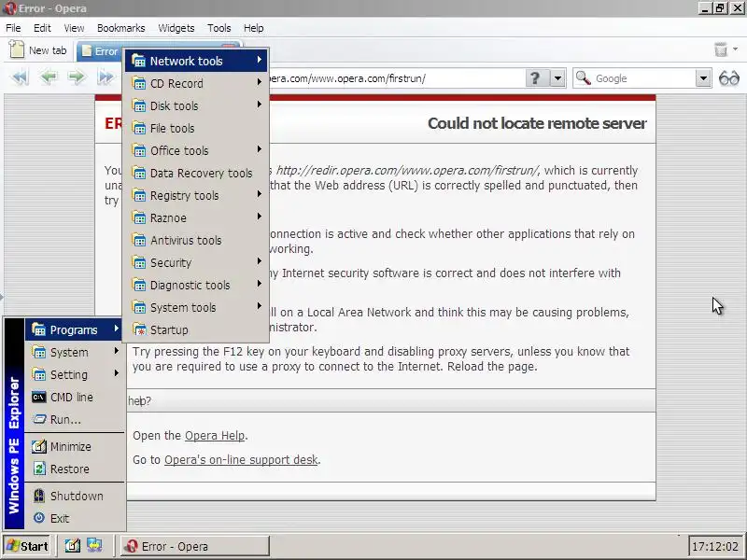This screenshot has height=560, width=747.
Task: Choose File tools from Programs menu
Action: (196, 128)
